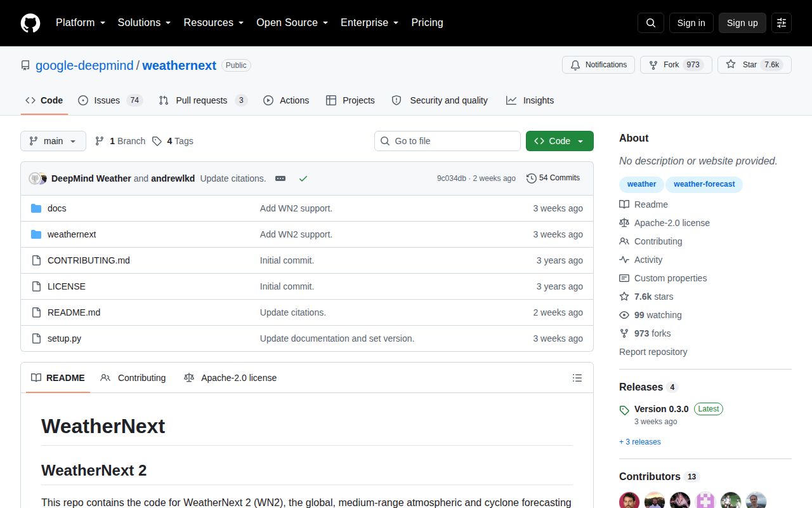Click the commit details ellipsis button
812x508 pixels.
(x=280, y=178)
